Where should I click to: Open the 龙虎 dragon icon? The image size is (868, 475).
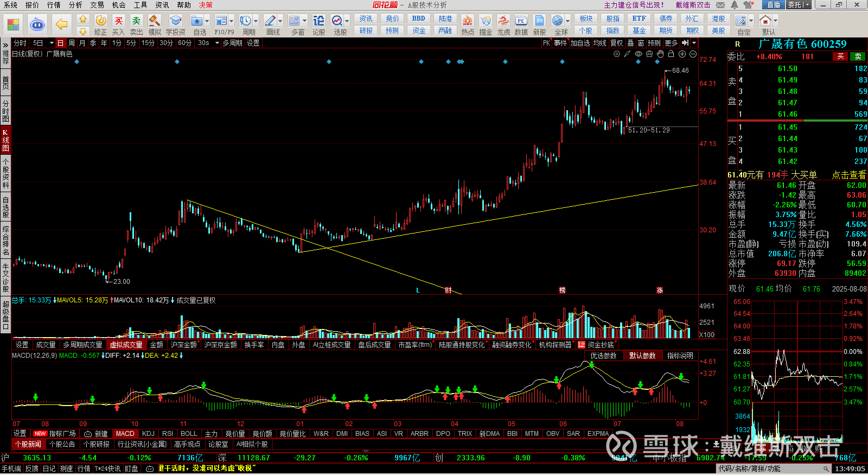coord(503,21)
